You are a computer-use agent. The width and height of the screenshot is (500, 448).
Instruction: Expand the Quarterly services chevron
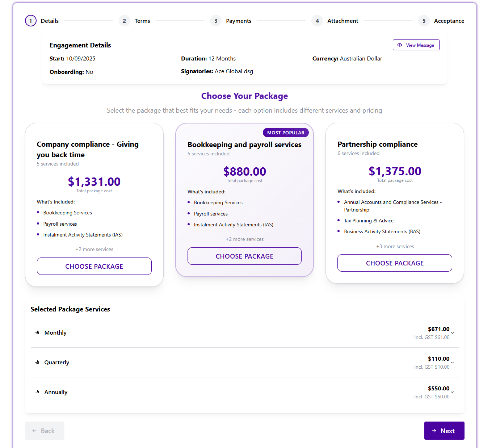(452, 363)
